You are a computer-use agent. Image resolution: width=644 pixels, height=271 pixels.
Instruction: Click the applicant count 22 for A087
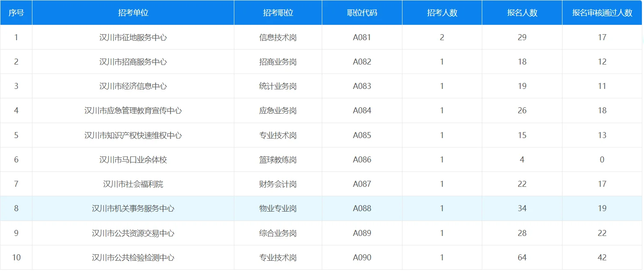(522, 184)
